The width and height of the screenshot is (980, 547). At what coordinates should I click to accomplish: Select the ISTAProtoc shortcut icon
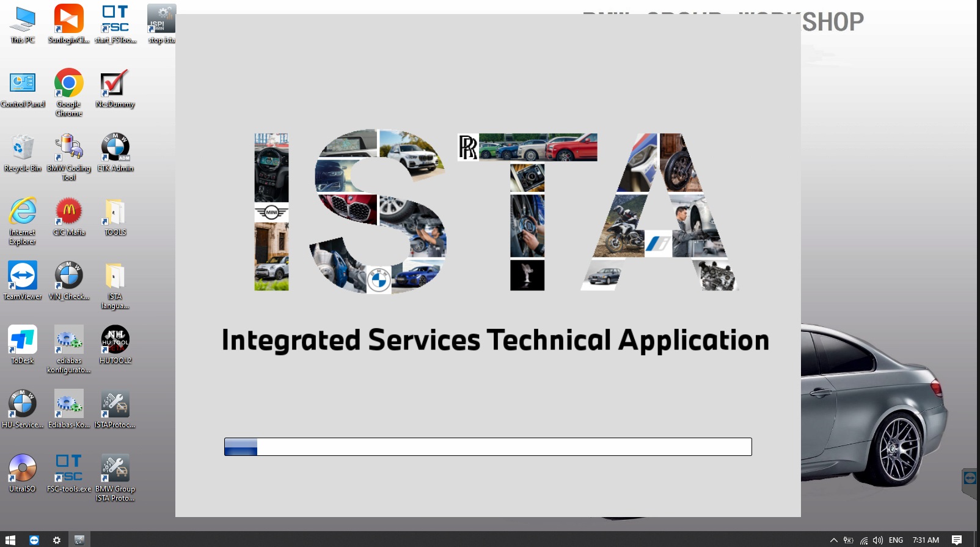(x=115, y=409)
